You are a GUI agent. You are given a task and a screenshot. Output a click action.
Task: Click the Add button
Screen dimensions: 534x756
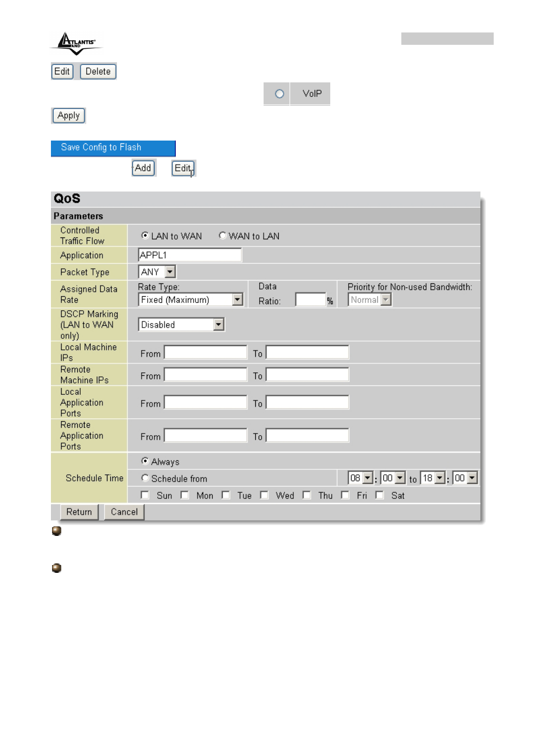[143, 168]
